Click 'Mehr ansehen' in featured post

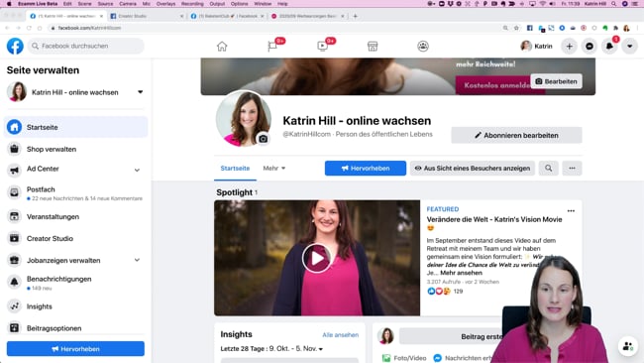pyautogui.click(x=461, y=273)
